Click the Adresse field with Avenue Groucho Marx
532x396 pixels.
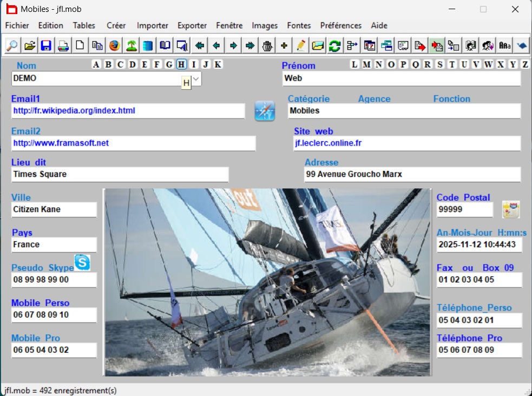pyautogui.click(x=412, y=175)
